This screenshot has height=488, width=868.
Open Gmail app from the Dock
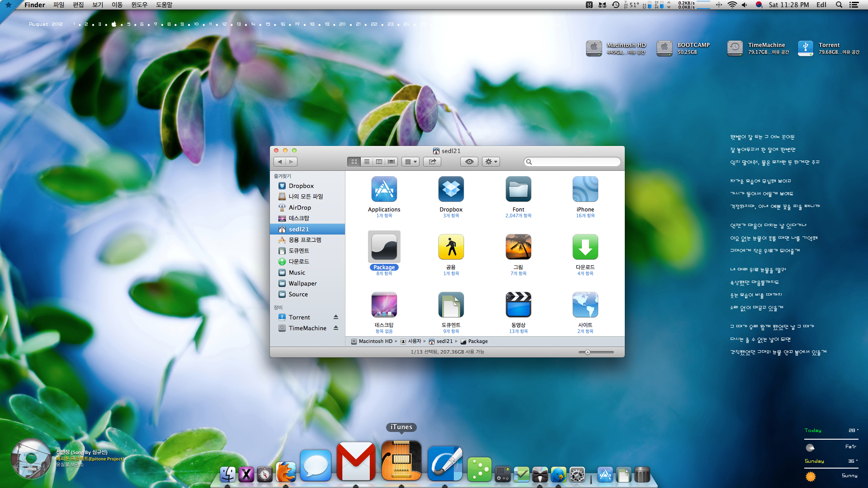(356, 461)
